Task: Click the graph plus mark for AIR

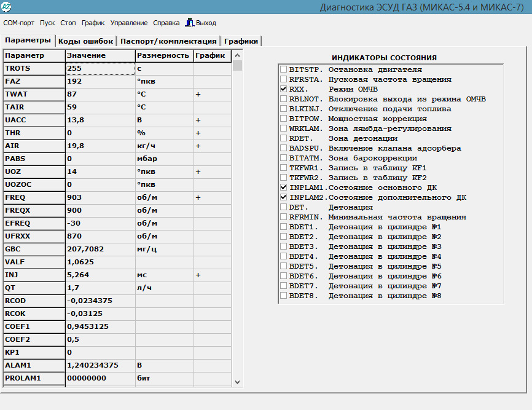Action: [x=198, y=146]
